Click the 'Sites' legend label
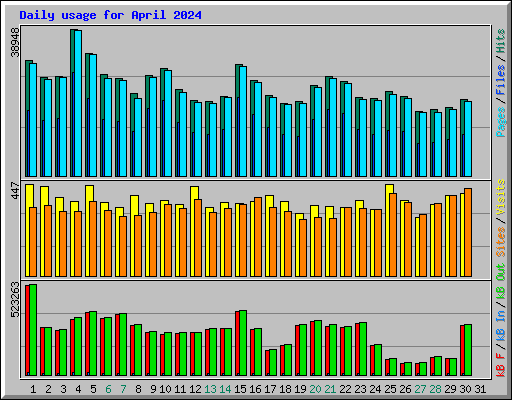Screen dimensions: 512x400 click(500, 242)
